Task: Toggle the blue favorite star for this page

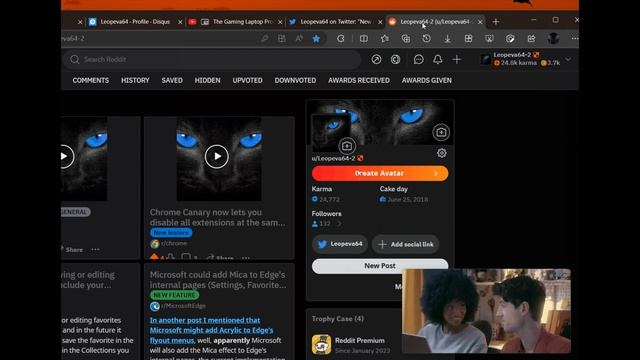Action: [x=316, y=38]
